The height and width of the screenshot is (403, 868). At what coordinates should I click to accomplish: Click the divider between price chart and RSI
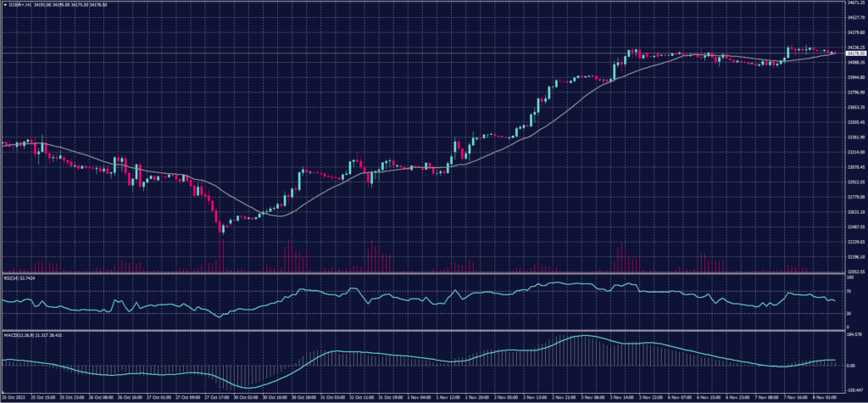[424, 273]
